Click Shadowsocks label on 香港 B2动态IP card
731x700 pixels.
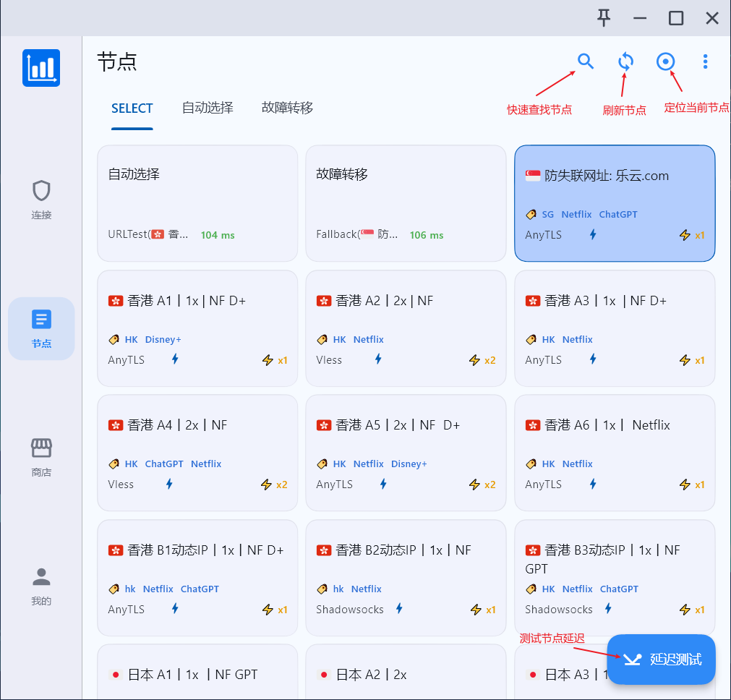350,610
